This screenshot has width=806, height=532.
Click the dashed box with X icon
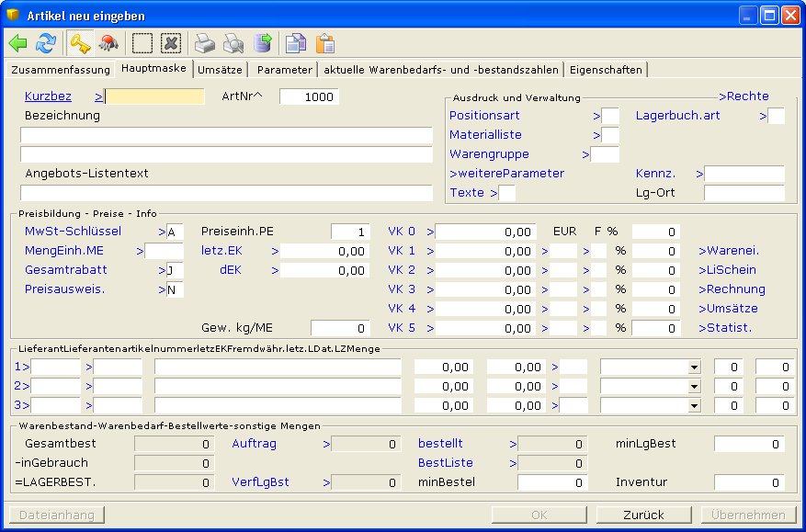coord(170,43)
